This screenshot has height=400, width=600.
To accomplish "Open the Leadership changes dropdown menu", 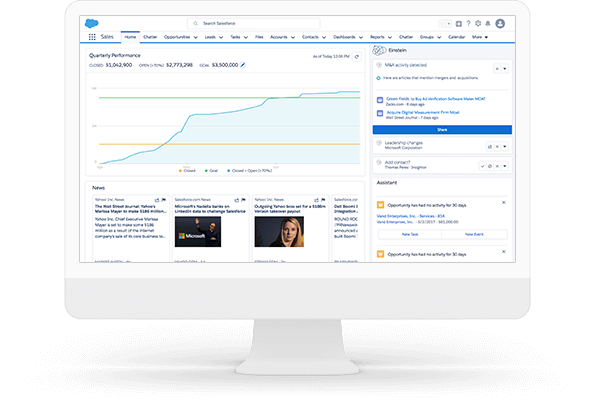I will (505, 147).
